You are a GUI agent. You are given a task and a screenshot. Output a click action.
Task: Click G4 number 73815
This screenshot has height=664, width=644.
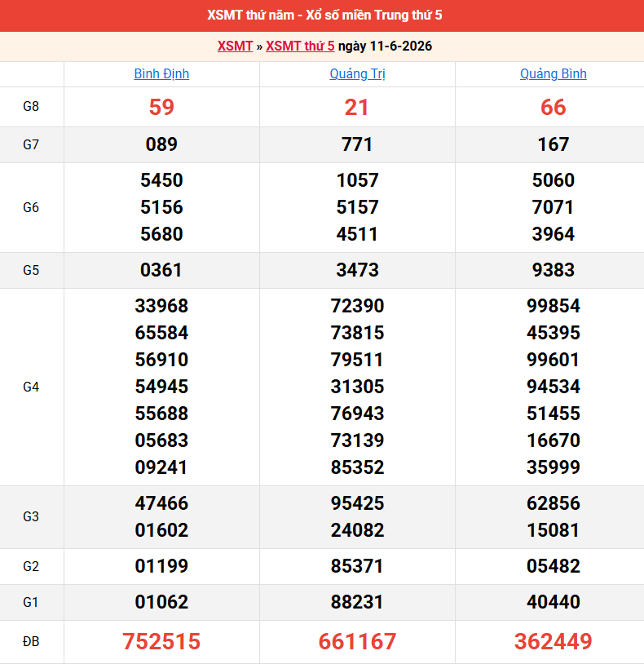pyautogui.click(x=358, y=333)
